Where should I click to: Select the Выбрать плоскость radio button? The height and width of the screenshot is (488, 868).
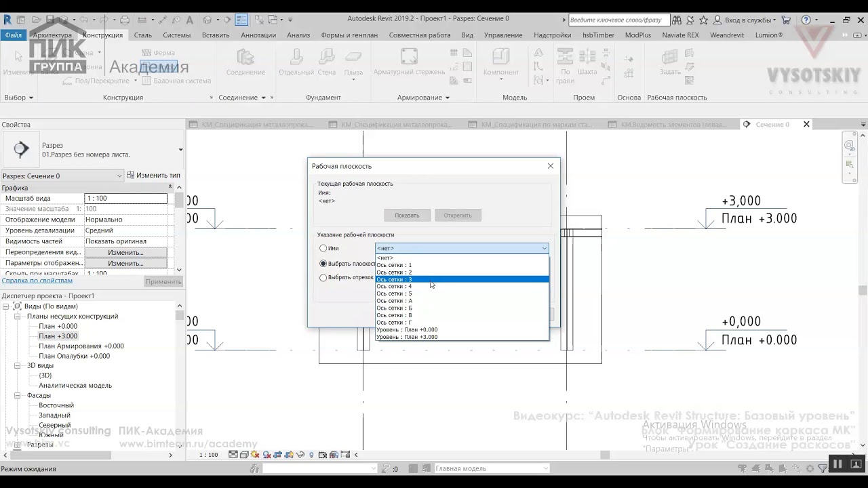click(x=323, y=263)
